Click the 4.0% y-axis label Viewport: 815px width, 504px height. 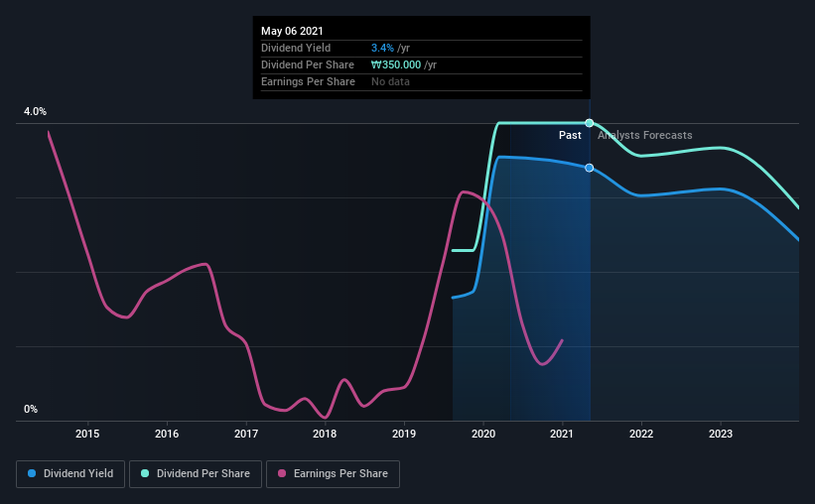coord(35,112)
